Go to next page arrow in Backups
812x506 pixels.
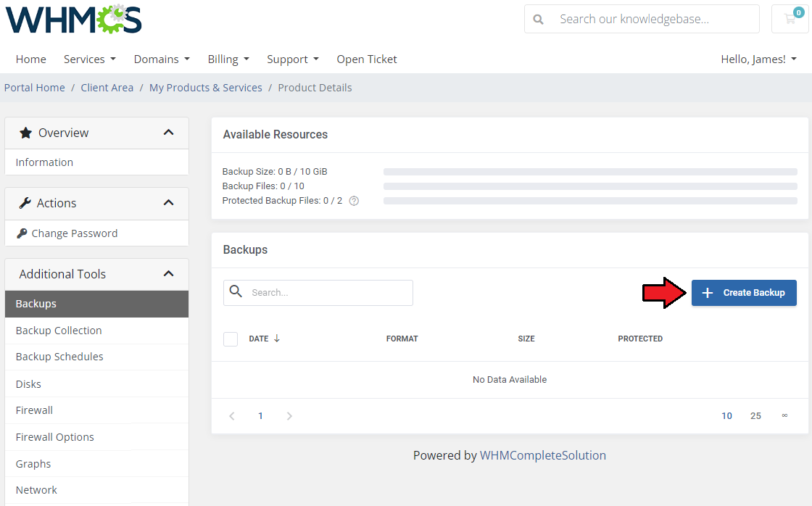pos(289,416)
